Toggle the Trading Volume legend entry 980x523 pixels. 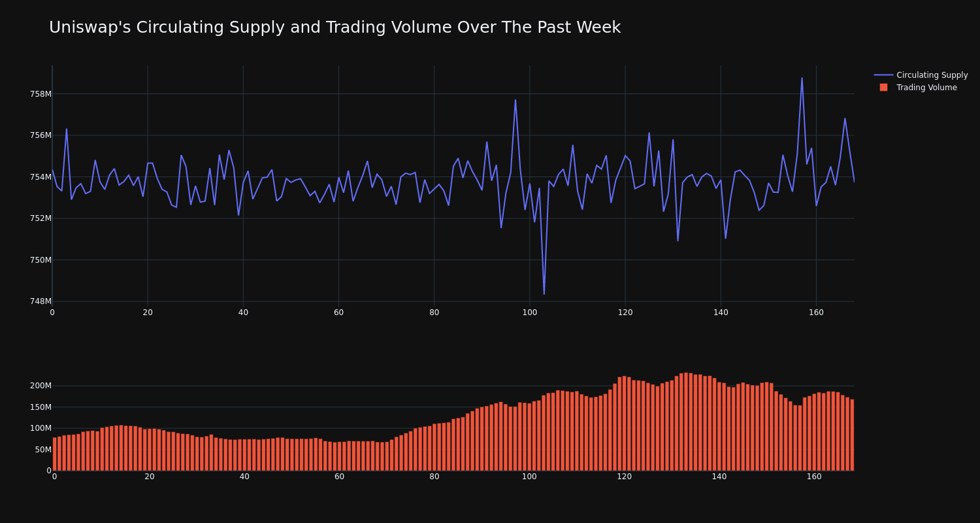pyautogui.click(x=921, y=88)
